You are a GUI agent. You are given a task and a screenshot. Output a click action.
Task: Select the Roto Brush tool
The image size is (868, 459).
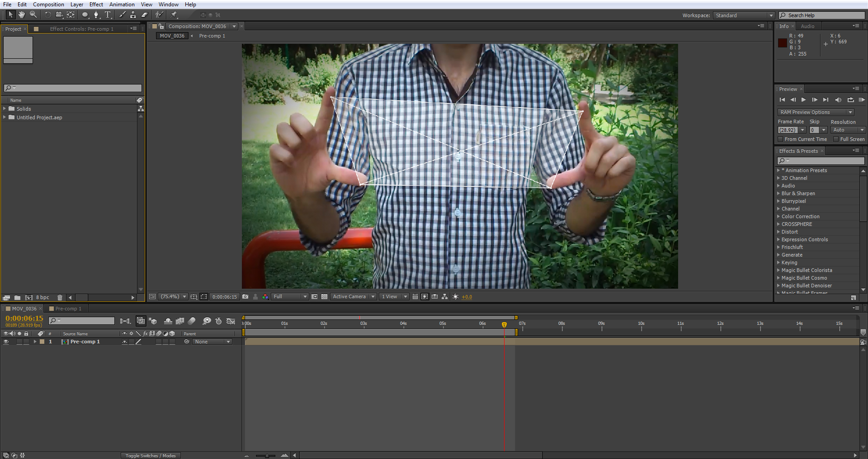pyautogui.click(x=159, y=14)
